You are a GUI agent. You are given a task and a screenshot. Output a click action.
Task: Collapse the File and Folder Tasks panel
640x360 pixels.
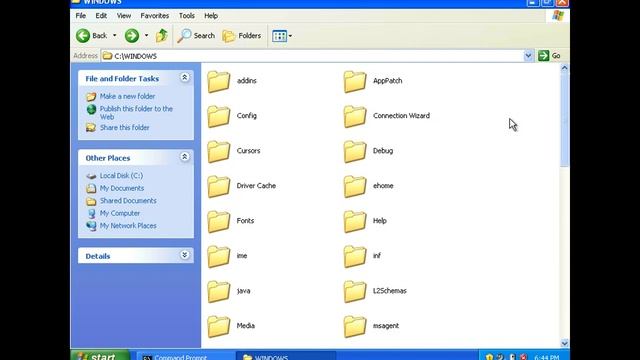(184, 78)
